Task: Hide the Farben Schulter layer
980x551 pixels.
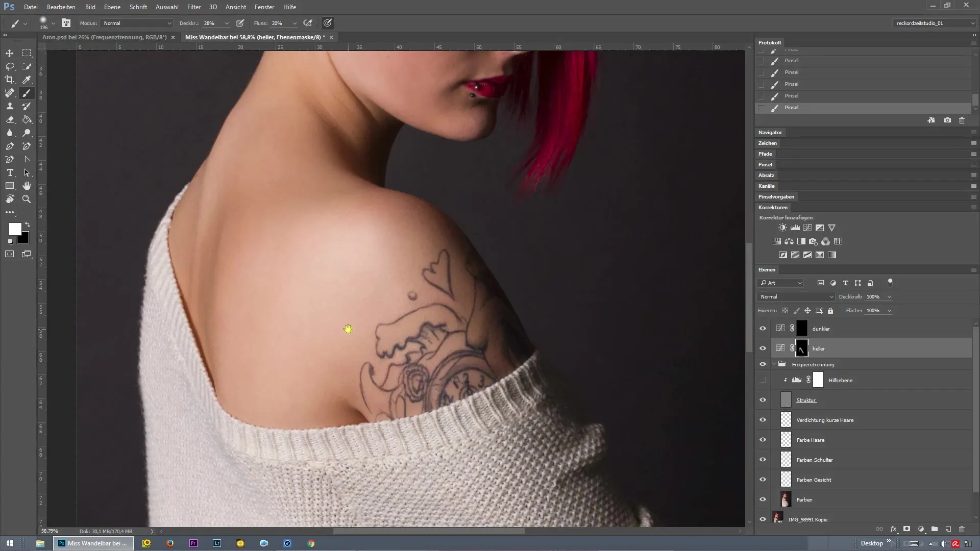Action: point(763,460)
